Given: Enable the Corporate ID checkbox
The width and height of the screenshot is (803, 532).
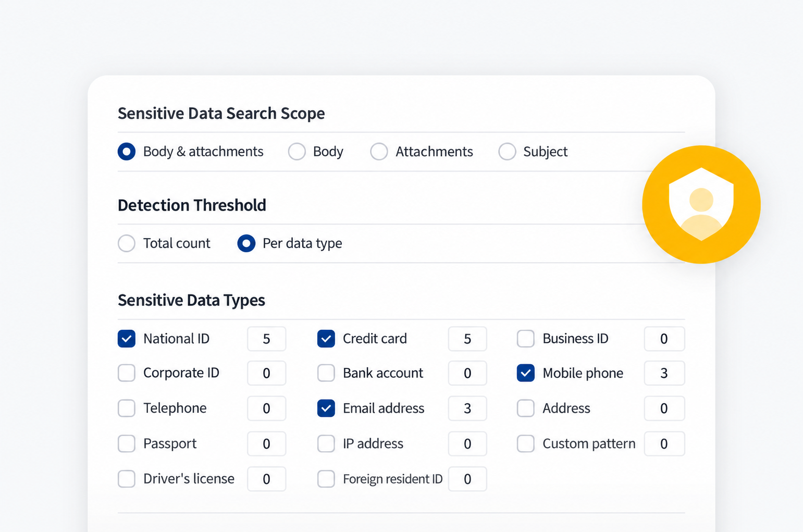Looking at the screenshot, I should [127, 373].
